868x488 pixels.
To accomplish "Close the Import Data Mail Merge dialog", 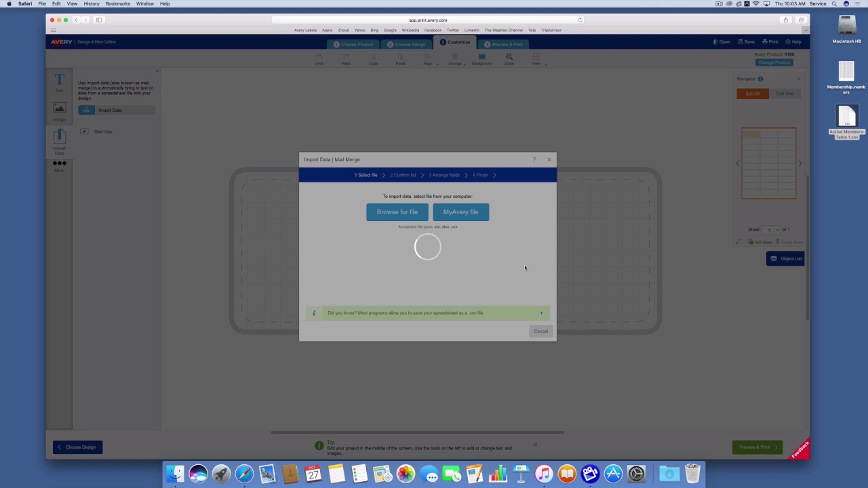I will (549, 159).
